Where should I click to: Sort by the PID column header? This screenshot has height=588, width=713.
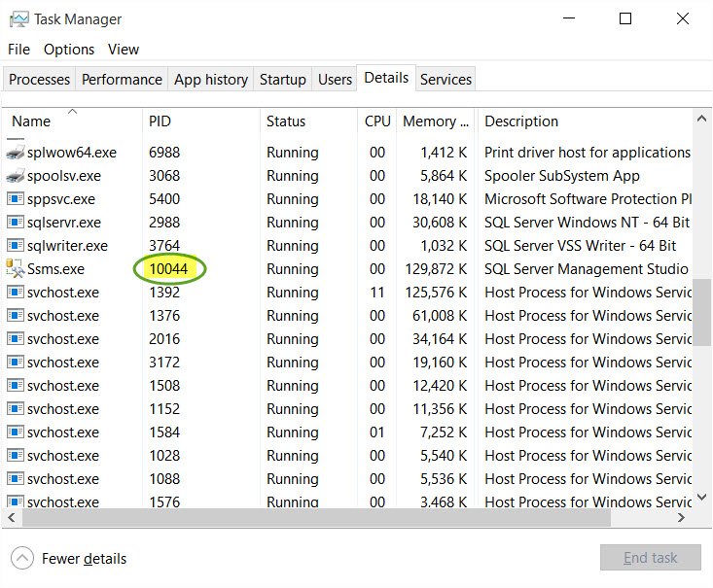(x=201, y=121)
